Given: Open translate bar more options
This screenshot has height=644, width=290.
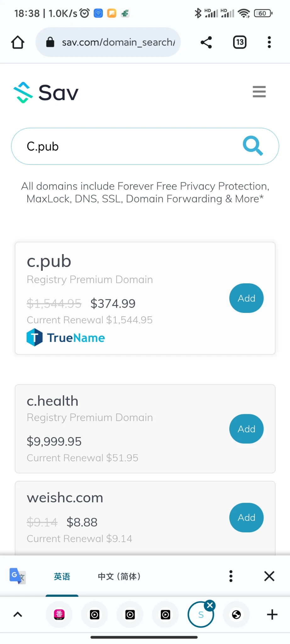Looking at the screenshot, I should click(x=231, y=576).
